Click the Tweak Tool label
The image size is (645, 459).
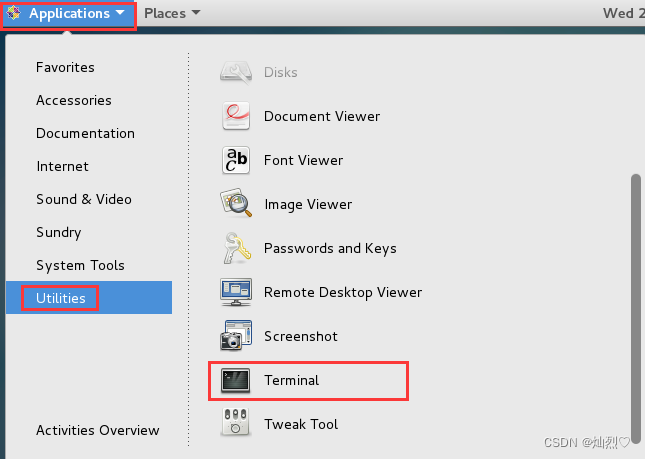(x=301, y=424)
